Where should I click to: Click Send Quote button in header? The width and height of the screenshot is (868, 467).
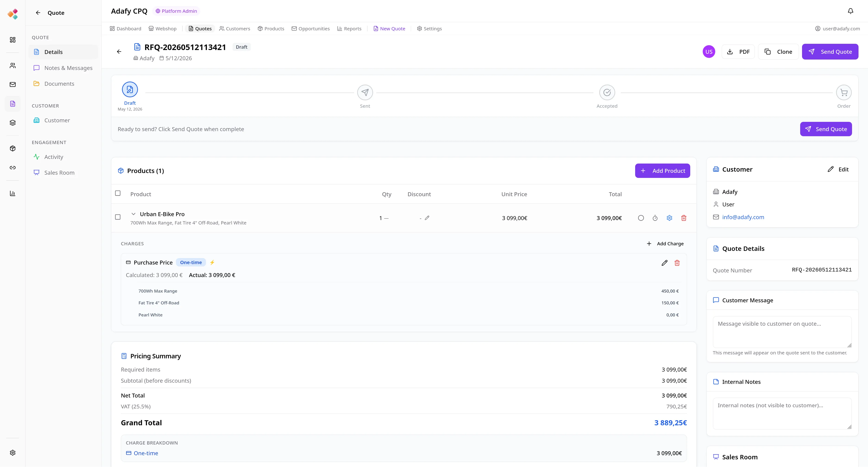830,52
